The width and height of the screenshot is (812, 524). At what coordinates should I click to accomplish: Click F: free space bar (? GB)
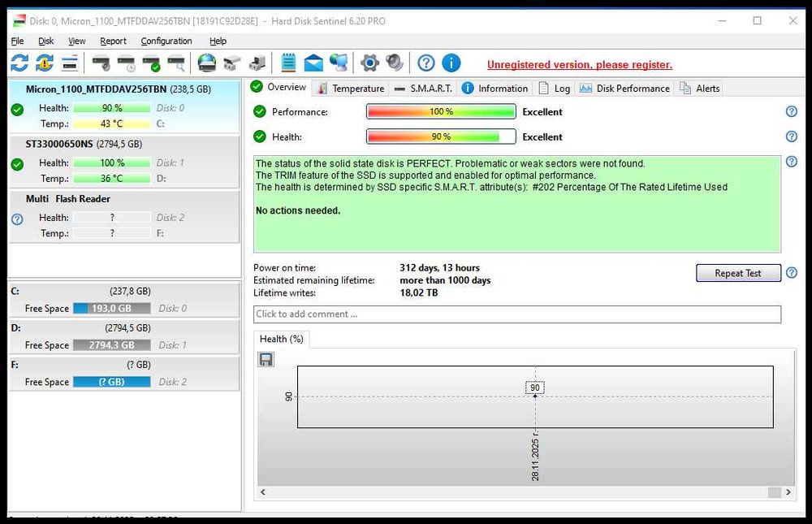click(x=112, y=382)
